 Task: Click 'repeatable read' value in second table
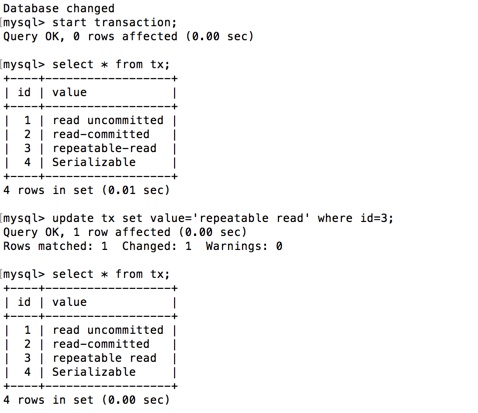(x=105, y=358)
